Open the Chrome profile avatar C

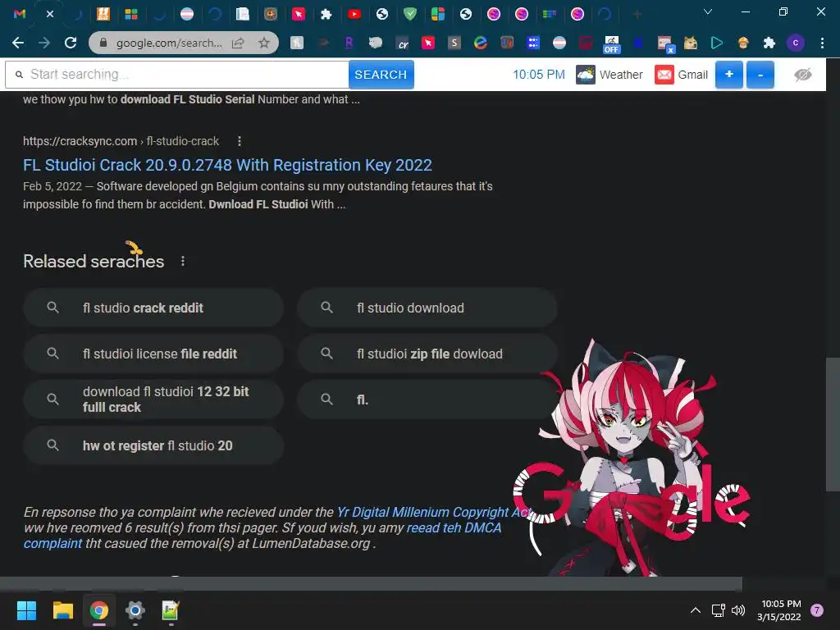click(796, 43)
